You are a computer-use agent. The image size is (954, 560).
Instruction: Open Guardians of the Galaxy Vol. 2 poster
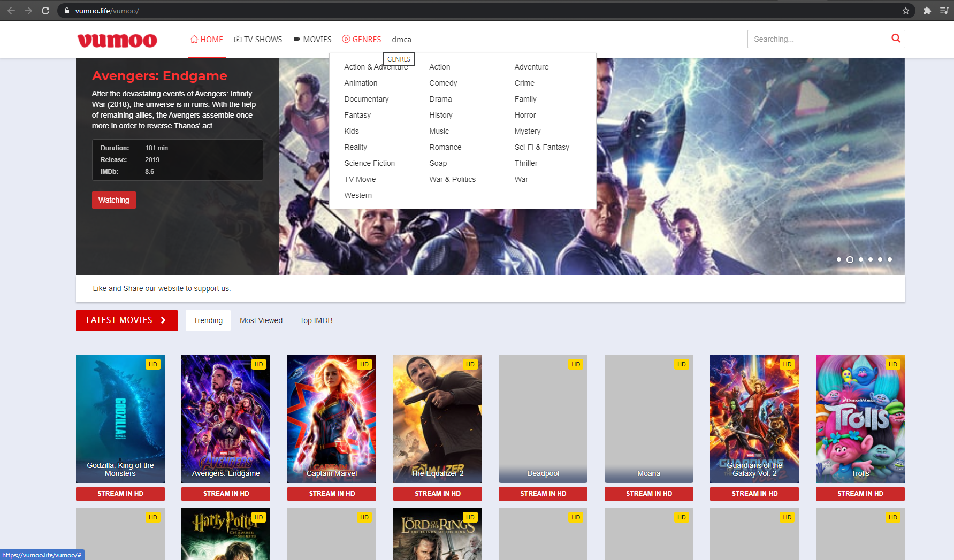(754, 419)
